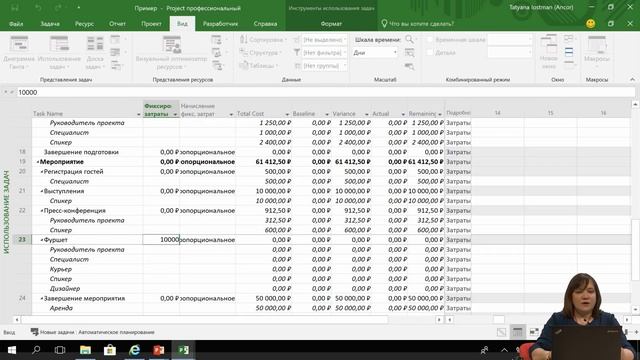The image size is (640, 360).
Task: Open the Team Planner resource view
Action: pos(171,52)
